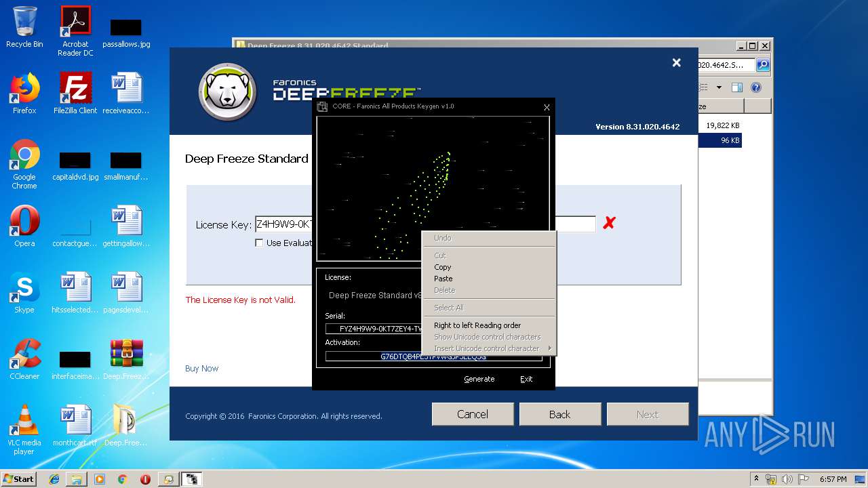The width and height of the screenshot is (868, 488).
Task: Open Windows Media Player from the taskbar
Action: (x=100, y=479)
